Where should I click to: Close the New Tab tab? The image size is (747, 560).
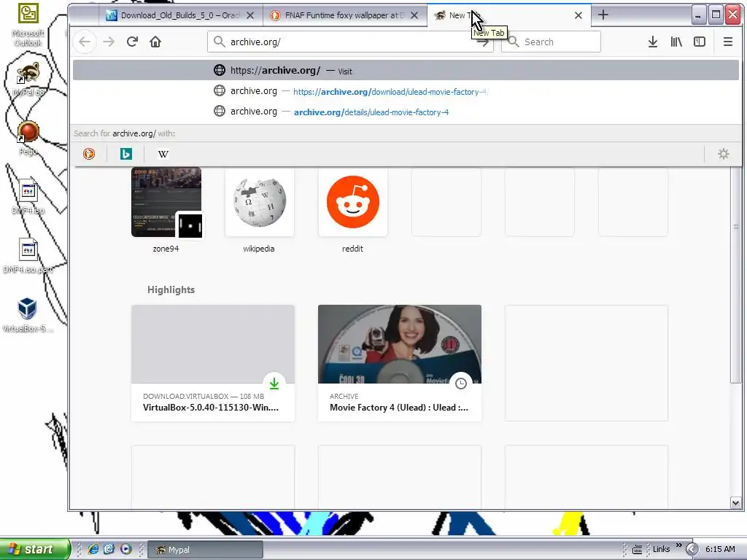click(578, 15)
